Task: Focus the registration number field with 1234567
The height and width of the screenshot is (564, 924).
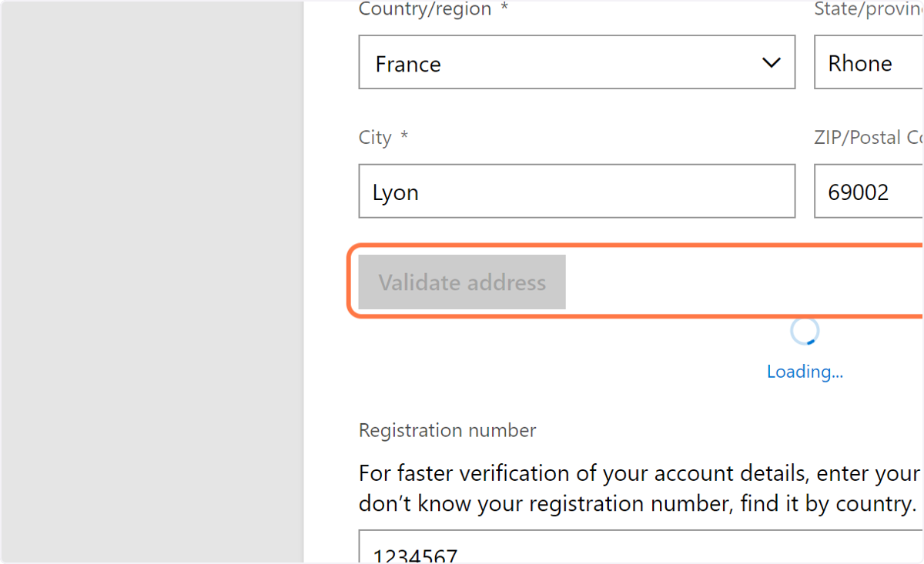Action: coord(641,547)
